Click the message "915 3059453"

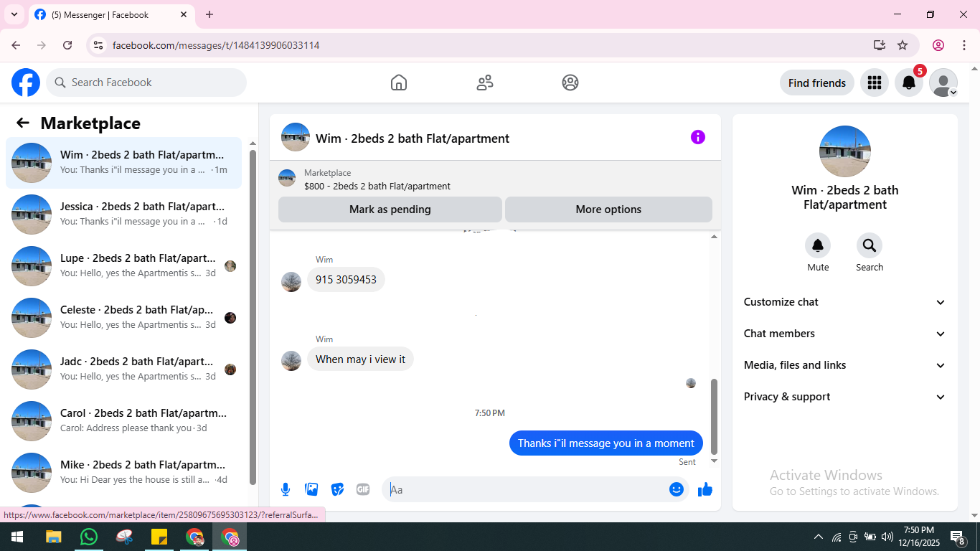coord(346,280)
